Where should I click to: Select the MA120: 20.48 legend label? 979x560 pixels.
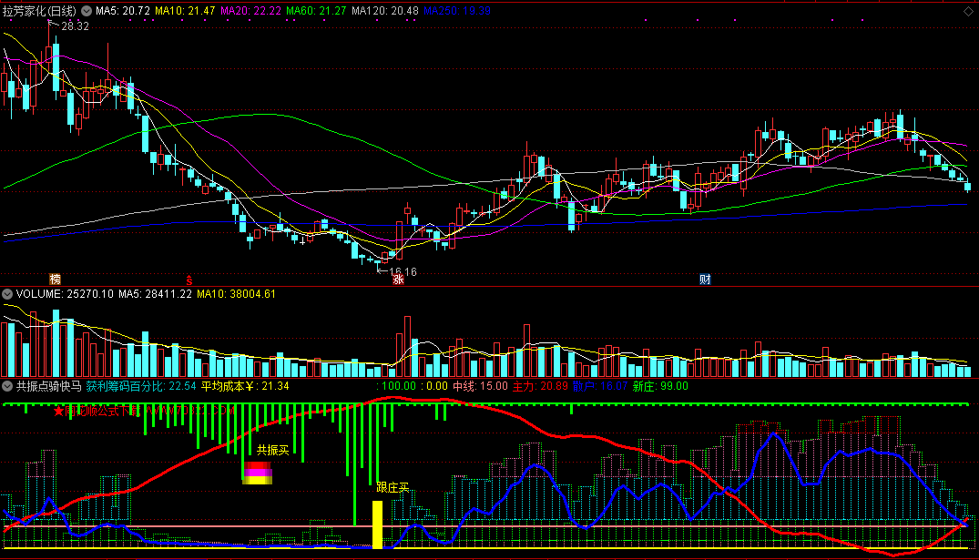[x=384, y=11]
